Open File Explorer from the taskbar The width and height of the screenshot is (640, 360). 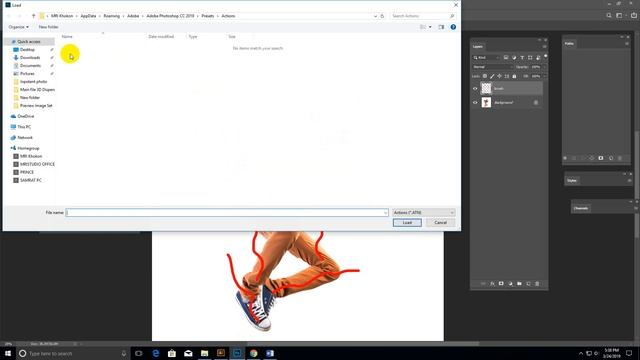click(204, 353)
